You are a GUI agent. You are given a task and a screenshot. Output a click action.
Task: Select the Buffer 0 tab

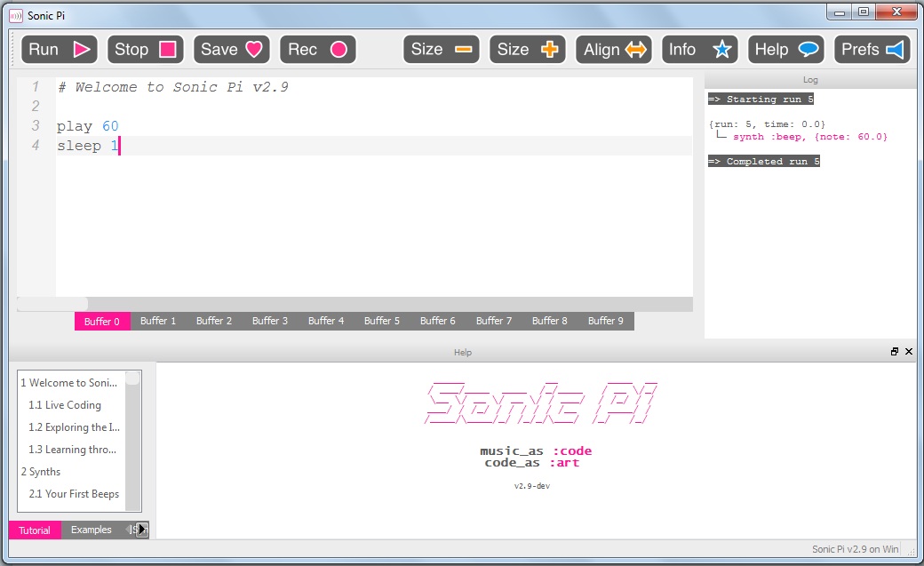tap(102, 322)
